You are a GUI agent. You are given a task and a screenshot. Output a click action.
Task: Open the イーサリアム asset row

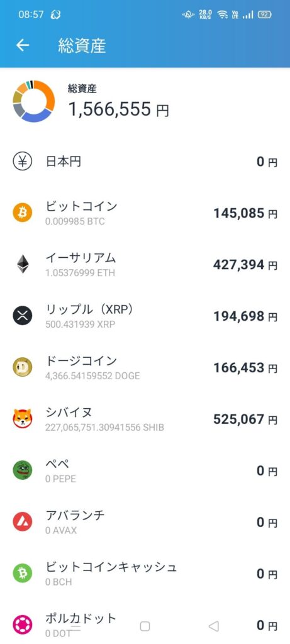click(x=145, y=265)
